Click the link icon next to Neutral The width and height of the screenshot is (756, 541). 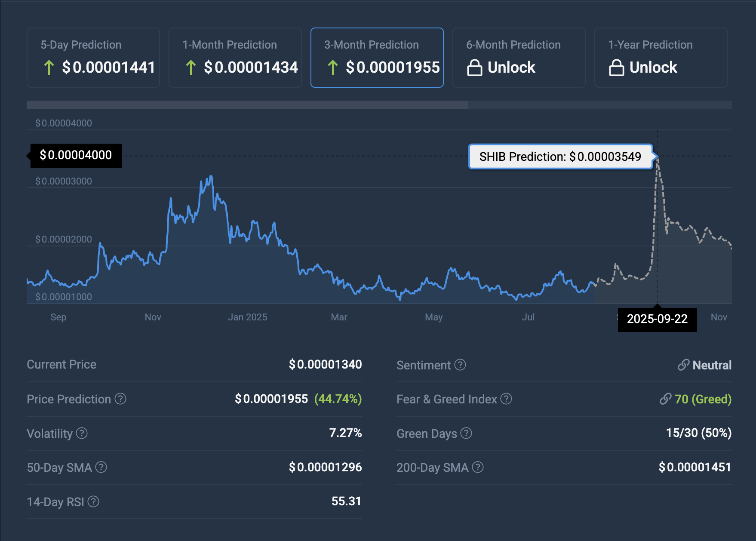coord(683,365)
